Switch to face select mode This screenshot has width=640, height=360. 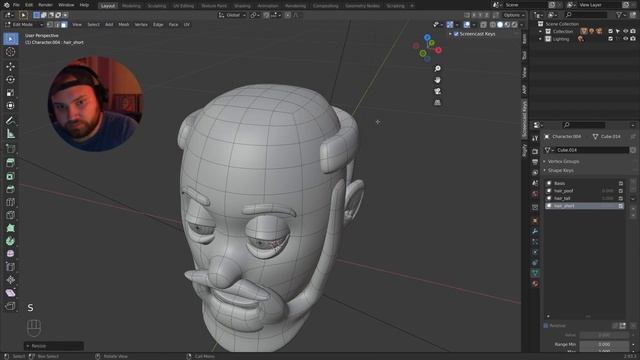pyautogui.click(x=64, y=25)
